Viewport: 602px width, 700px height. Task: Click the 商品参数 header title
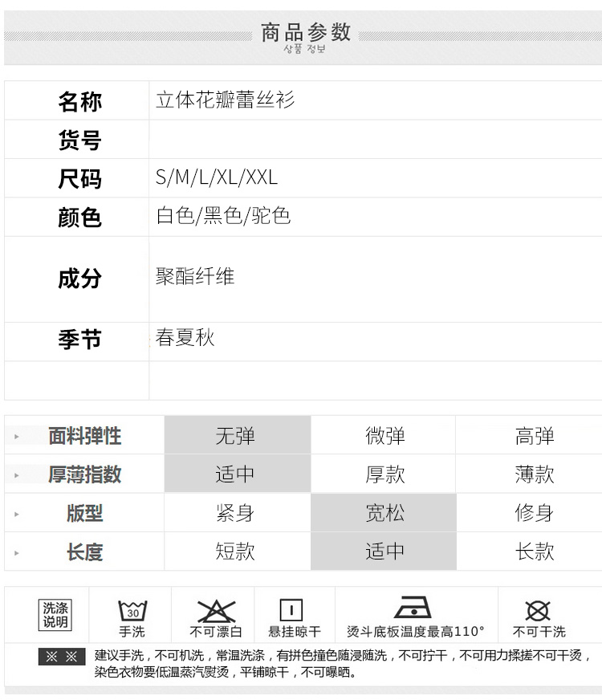tap(306, 32)
